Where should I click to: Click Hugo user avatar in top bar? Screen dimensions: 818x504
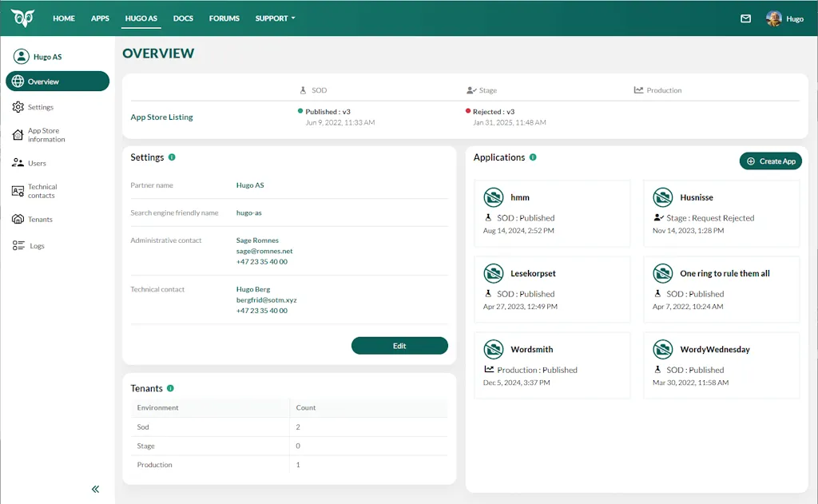point(773,18)
